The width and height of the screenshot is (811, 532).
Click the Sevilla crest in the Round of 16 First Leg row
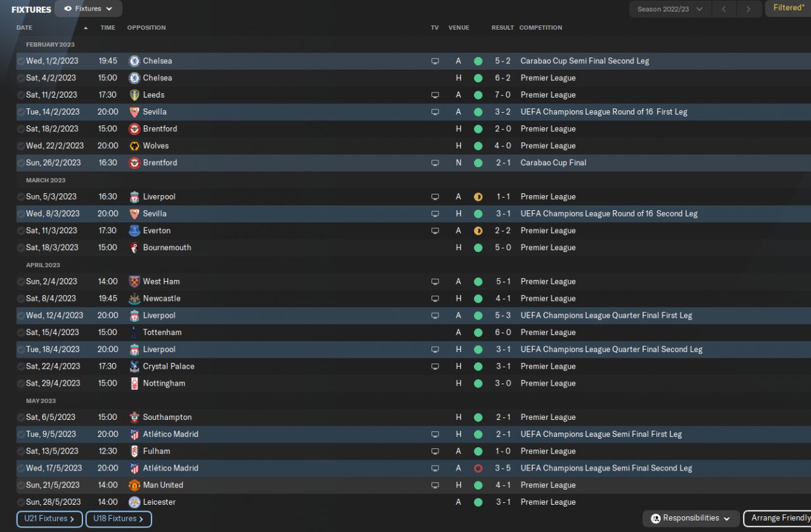[134, 112]
